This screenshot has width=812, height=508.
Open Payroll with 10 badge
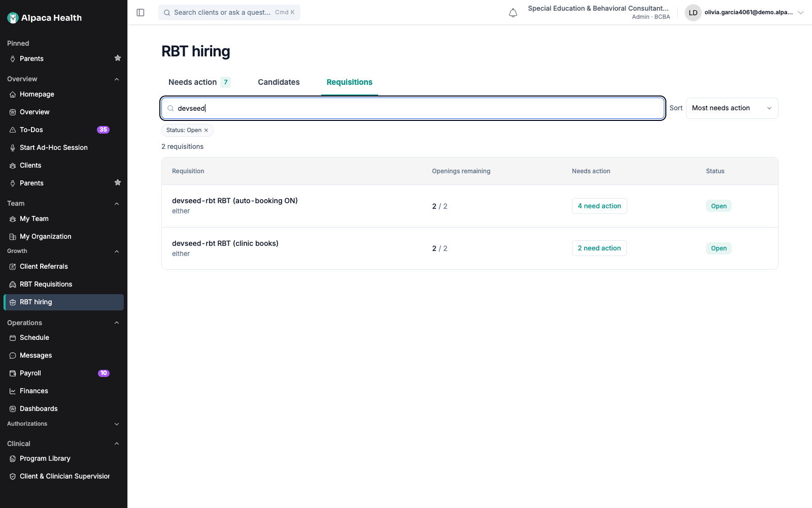pos(63,373)
